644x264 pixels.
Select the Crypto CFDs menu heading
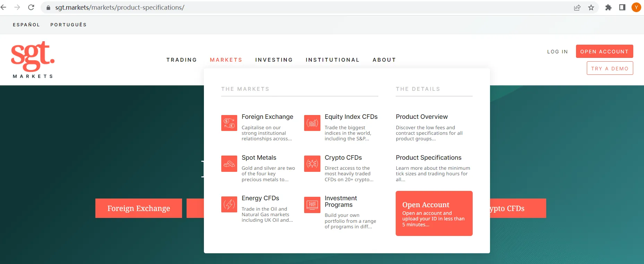(x=343, y=158)
